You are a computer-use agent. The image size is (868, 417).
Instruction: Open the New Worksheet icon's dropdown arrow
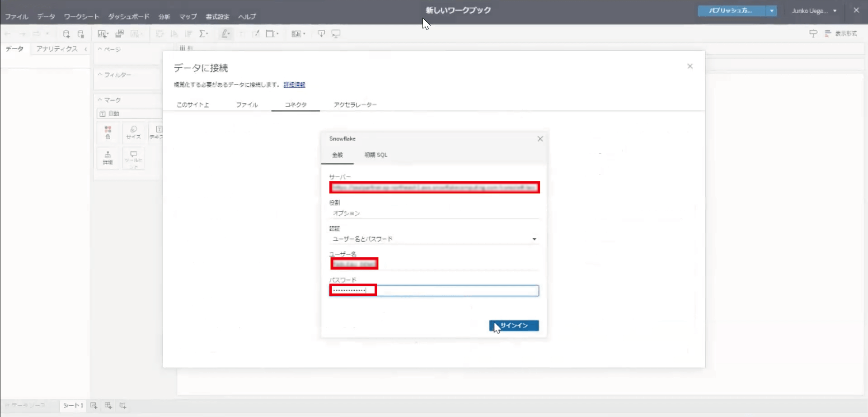point(108,34)
